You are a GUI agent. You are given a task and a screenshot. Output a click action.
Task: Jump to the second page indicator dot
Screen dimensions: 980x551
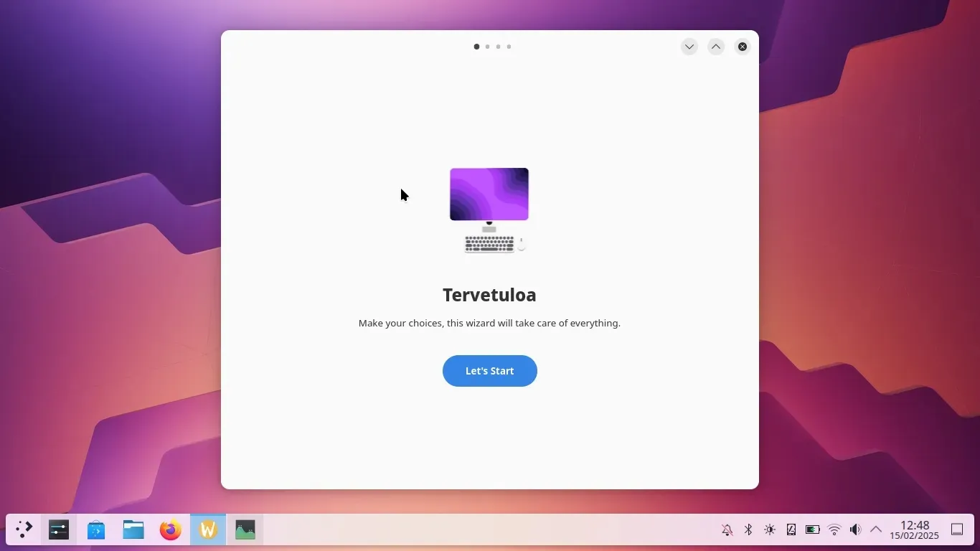[487, 47]
